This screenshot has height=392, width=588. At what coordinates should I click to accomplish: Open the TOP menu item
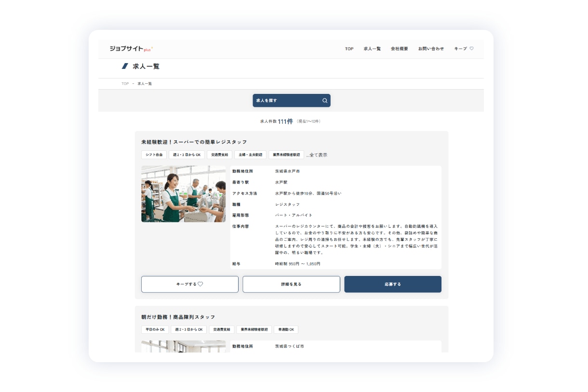click(349, 49)
